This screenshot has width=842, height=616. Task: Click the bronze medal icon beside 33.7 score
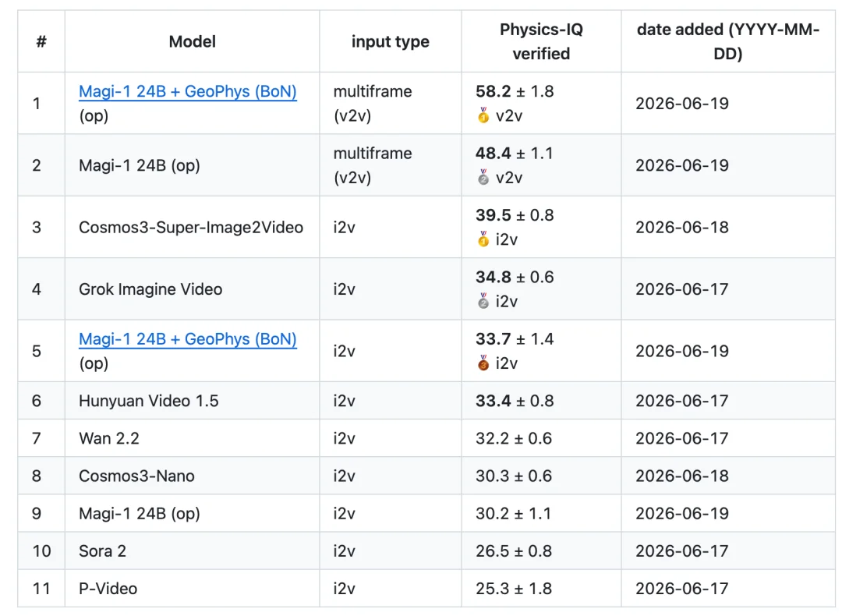483,363
